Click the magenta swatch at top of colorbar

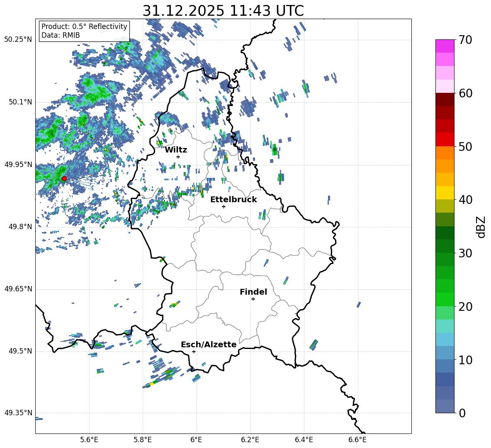445,46
